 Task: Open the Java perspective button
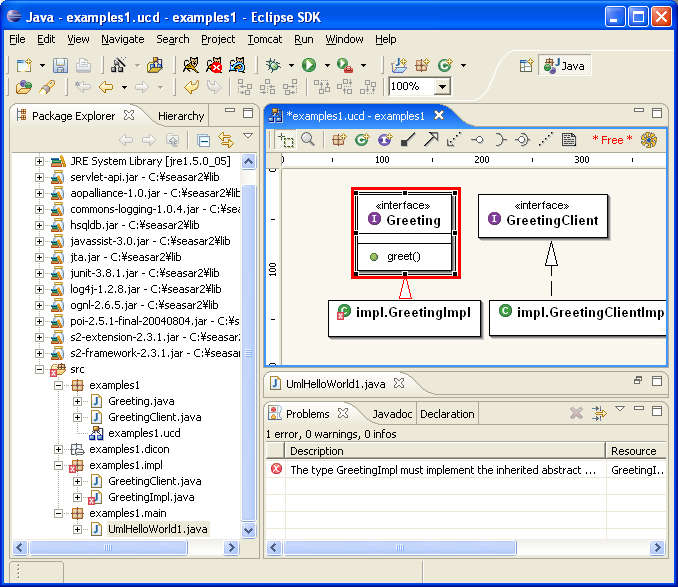tap(565, 65)
